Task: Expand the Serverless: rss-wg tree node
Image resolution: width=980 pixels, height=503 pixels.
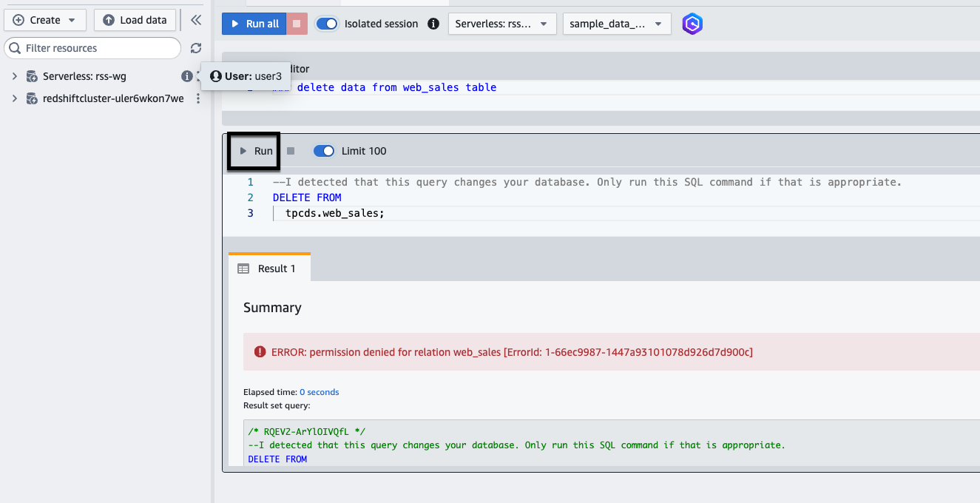Action: [x=14, y=76]
